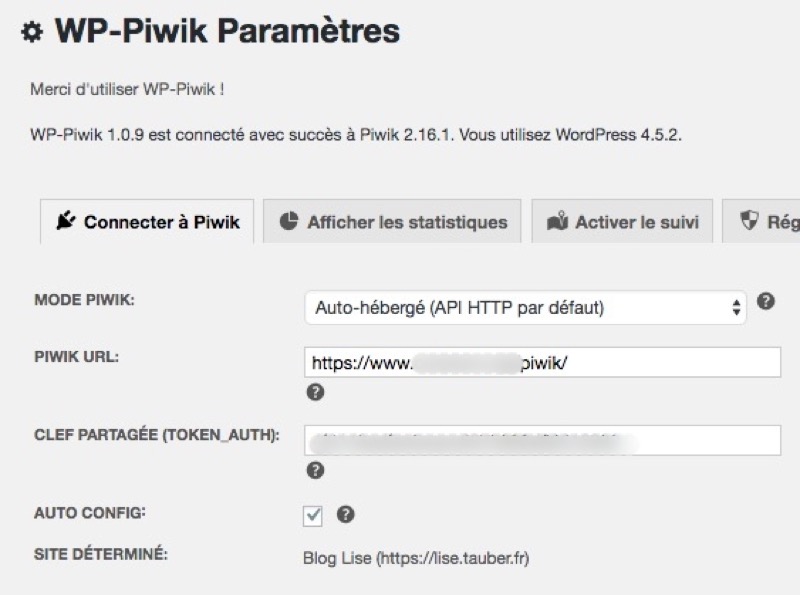
Task: Select the Connecter à Piwik tab
Action: point(147,221)
